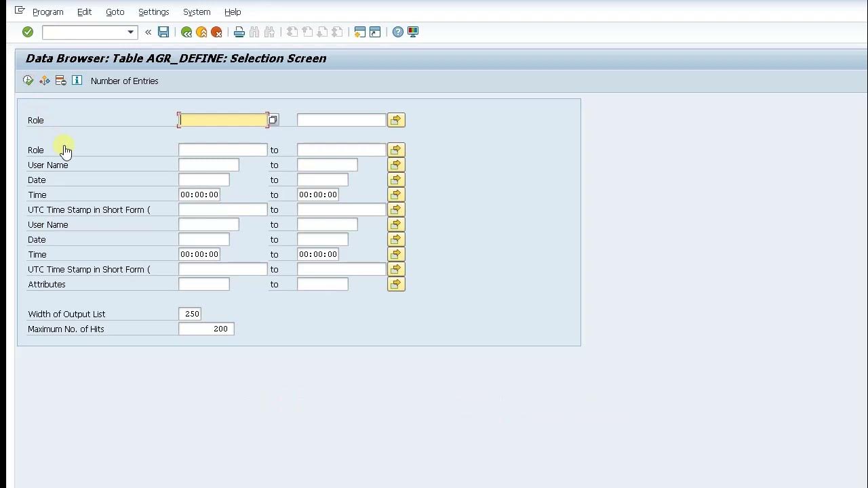Click the from-value field of the second Role row

click(222, 150)
